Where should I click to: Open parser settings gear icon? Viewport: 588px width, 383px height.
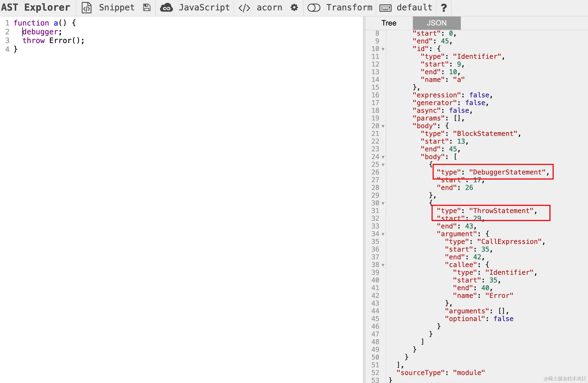click(x=294, y=8)
